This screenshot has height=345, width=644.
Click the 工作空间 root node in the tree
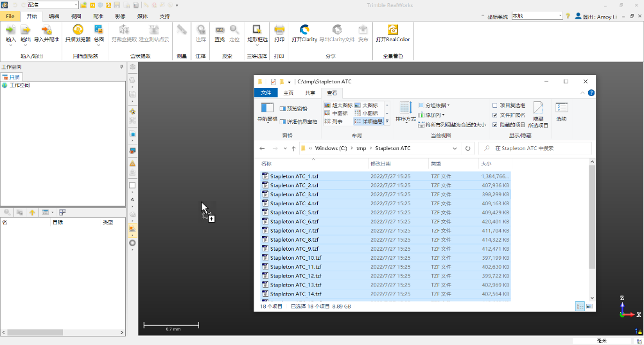point(19,85)
